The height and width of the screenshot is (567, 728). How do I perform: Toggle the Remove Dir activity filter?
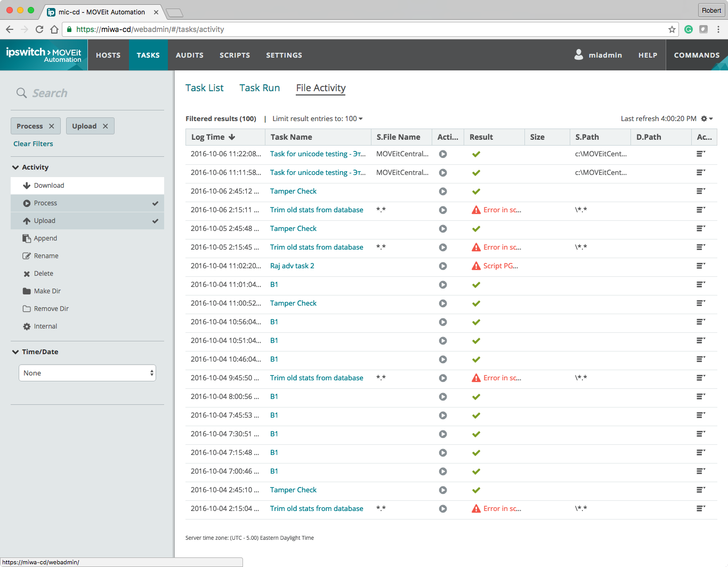(x=87, y=309)
